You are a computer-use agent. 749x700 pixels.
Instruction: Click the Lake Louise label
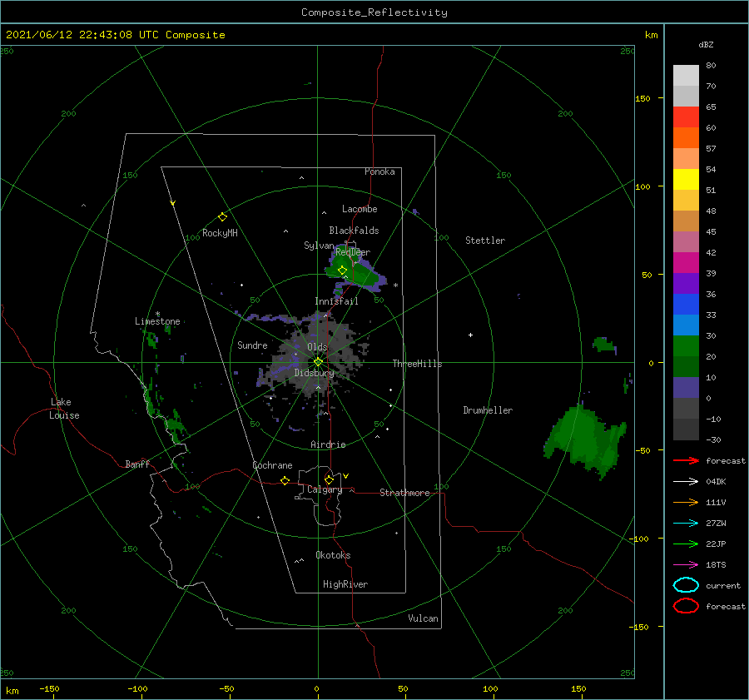[x=64, y=409]
